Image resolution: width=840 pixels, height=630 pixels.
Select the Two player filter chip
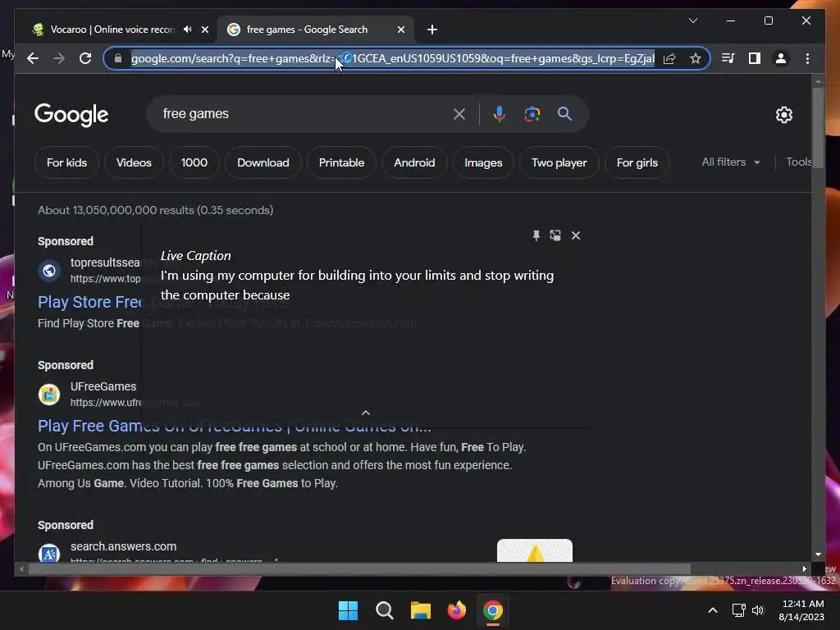pos(559,162)
